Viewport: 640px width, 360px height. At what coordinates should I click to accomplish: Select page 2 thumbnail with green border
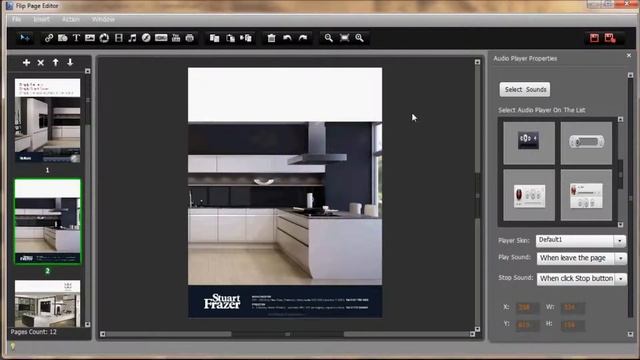[47, 222]
